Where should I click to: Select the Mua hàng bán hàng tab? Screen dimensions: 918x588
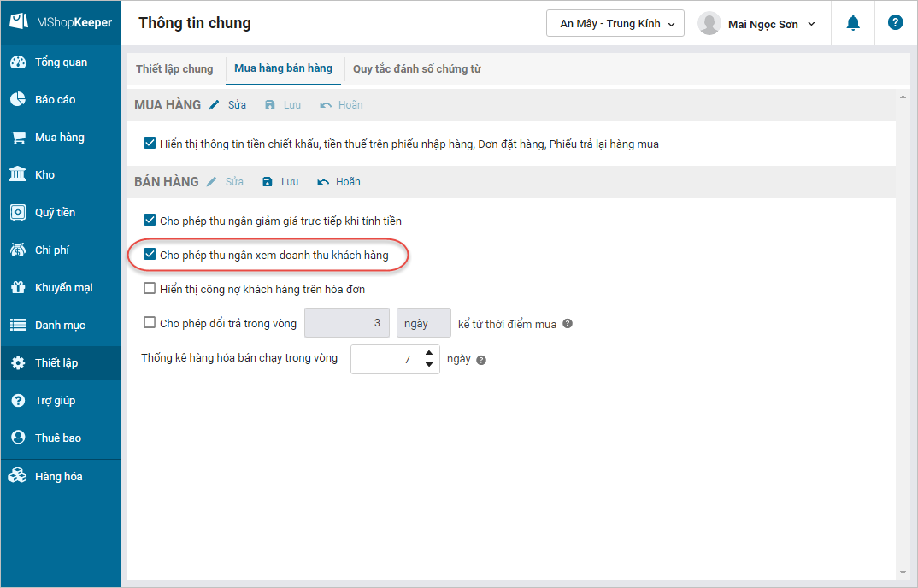tap(284, 68)
